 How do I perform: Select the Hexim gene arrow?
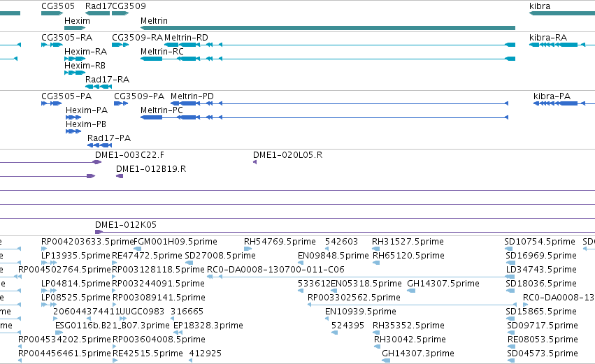pyautogui.click(x=75, y=28)
